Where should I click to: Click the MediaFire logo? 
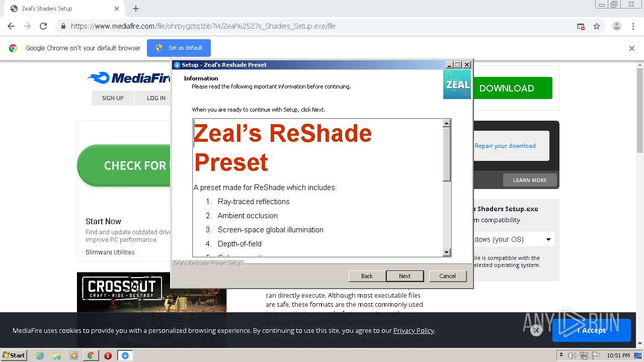pyautogui.click(x=129, y=78)
